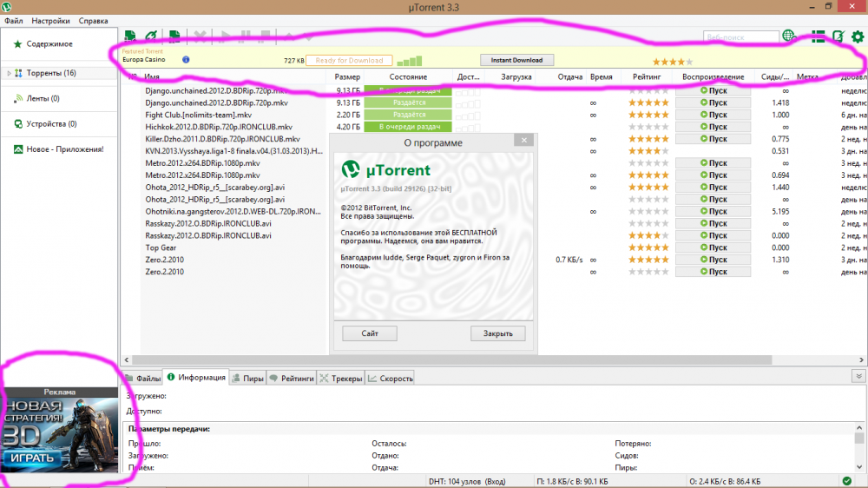The width and height of the screenshot is (868, 488).
Task: Click Пуск for Killer.Dzho.2011 torrent
Action: click(x=713, y=139)
